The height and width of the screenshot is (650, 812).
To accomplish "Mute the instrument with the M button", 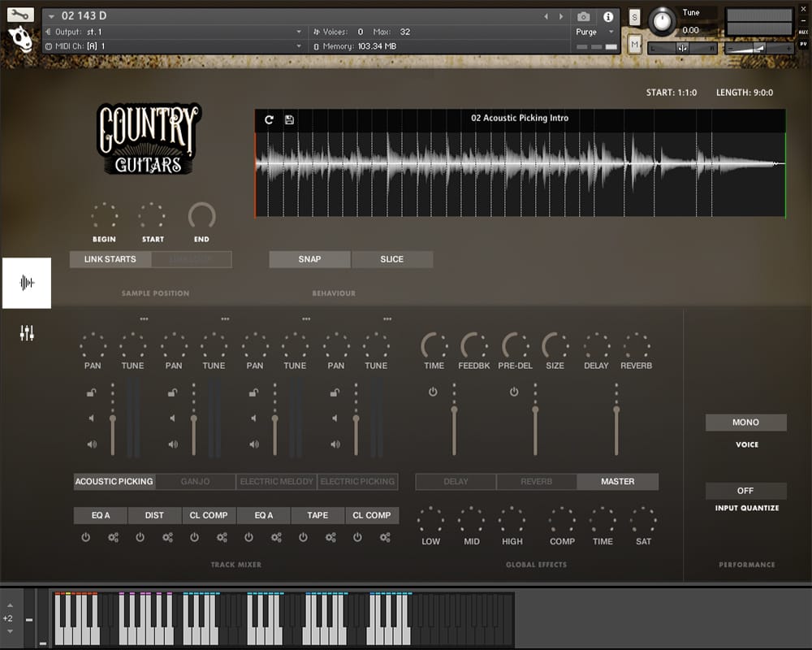I will click(x=635, y=45).
